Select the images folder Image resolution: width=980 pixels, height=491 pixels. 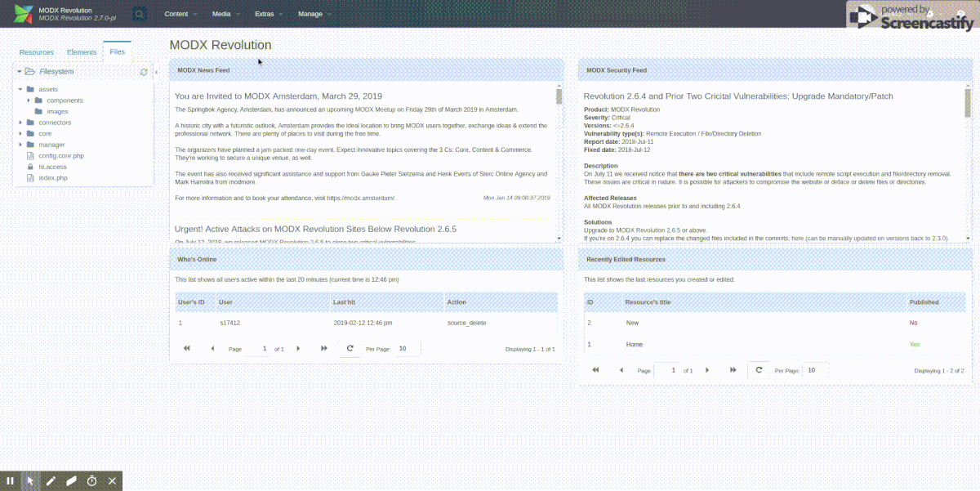tap(57, 111)
